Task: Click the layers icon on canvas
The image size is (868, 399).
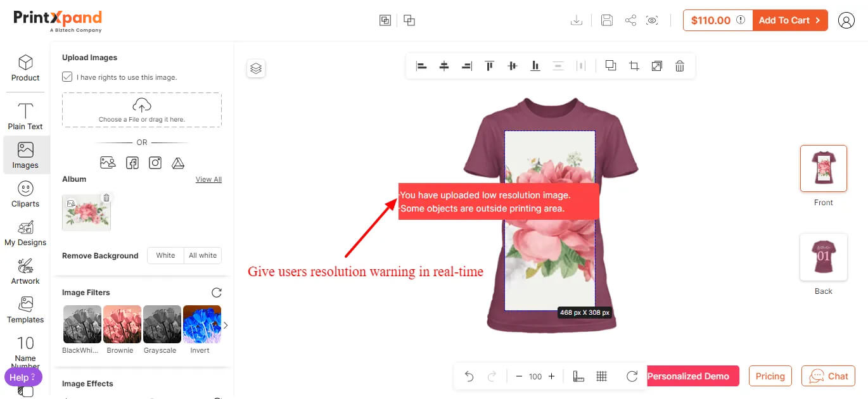Action: click(x=256, y=68)
